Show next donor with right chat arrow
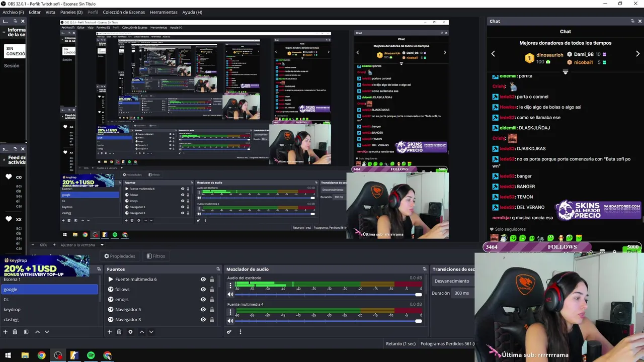The height and width of the screenshot is (362, 644). click(x=637, y=54)
